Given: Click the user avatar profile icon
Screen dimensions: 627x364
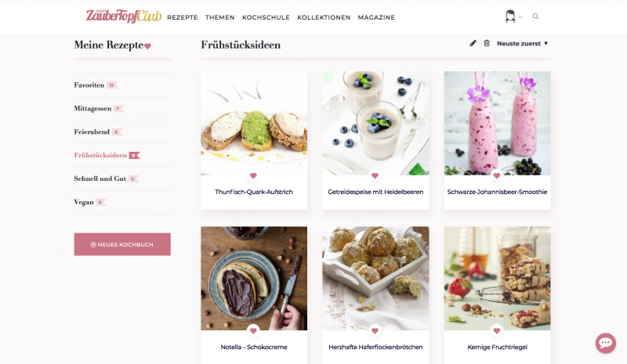Looking at the screenshot, I should [x=510, y=16].
